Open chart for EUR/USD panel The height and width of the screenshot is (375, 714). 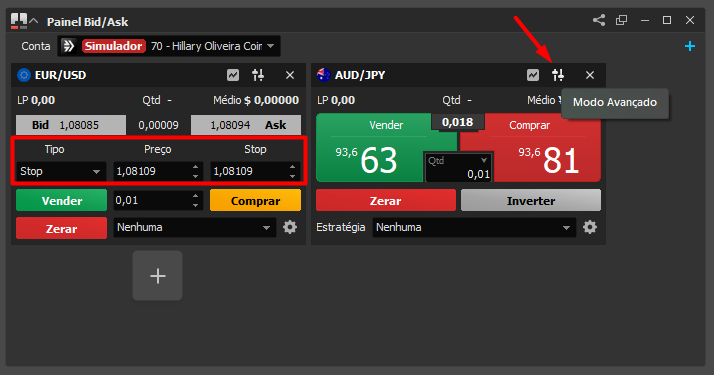click(x=233, y=75)
